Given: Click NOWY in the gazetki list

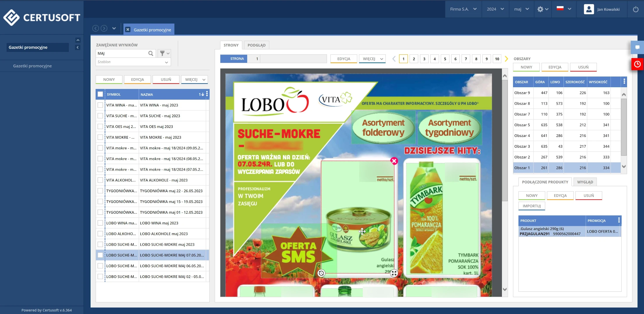Looking at the screenshot, I should [x=109, y=79].
